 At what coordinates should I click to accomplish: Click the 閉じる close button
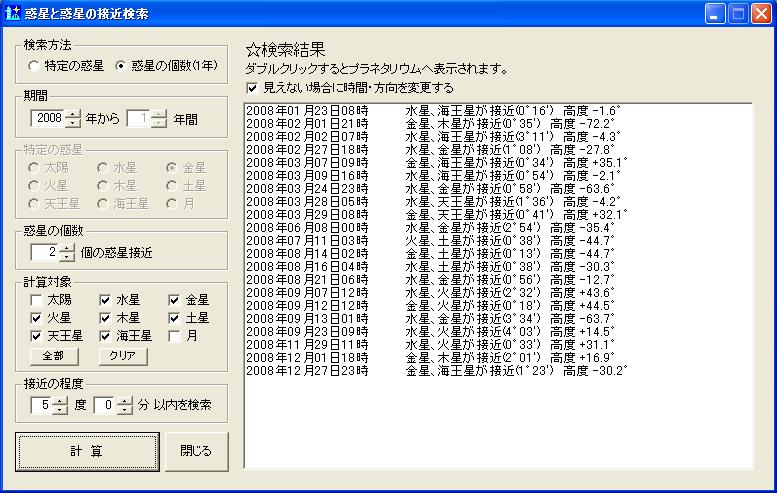pyautogui.click(x=196, y=451)
